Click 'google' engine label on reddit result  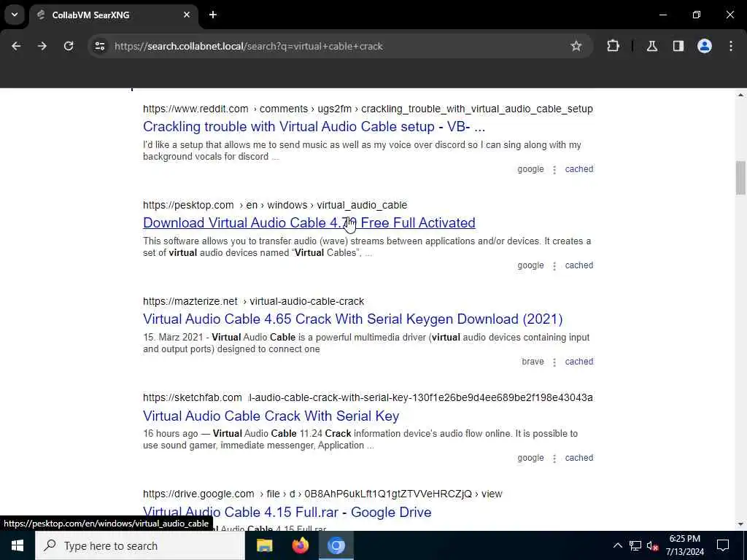(530, 169)
